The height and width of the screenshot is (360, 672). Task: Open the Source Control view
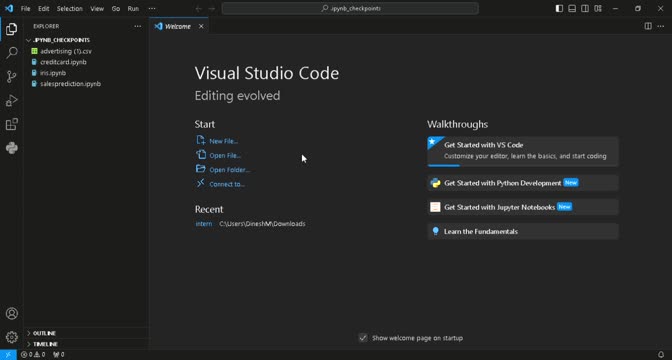[12, 77]
